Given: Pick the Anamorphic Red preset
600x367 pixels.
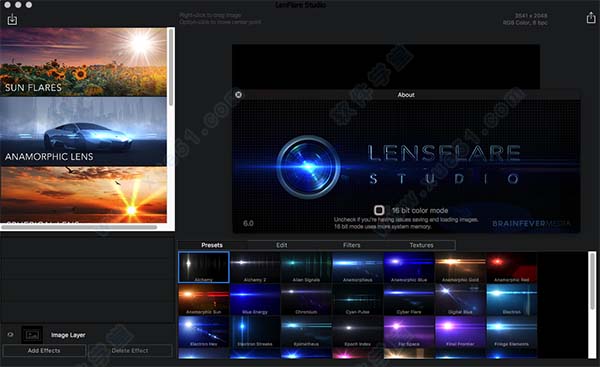Looking at the screenshot, I should click(x=512, y=267).
